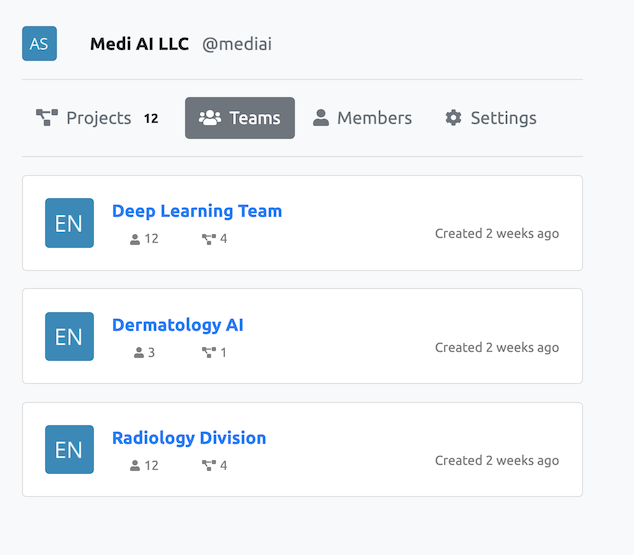634x555 pixels.
Task: Click Dermatology AI project count icon
Action: (x=209, y=352)
